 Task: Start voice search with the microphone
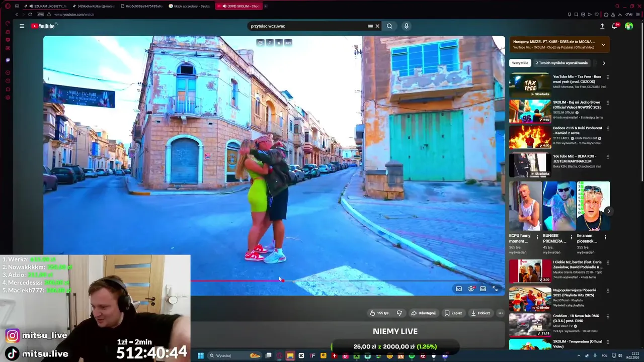click(x=407, y=26)
